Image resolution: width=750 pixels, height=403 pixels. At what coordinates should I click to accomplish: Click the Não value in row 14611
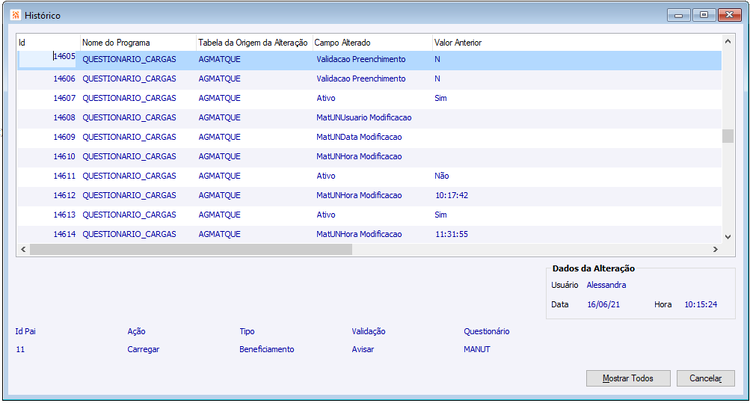tap(441, 176)
